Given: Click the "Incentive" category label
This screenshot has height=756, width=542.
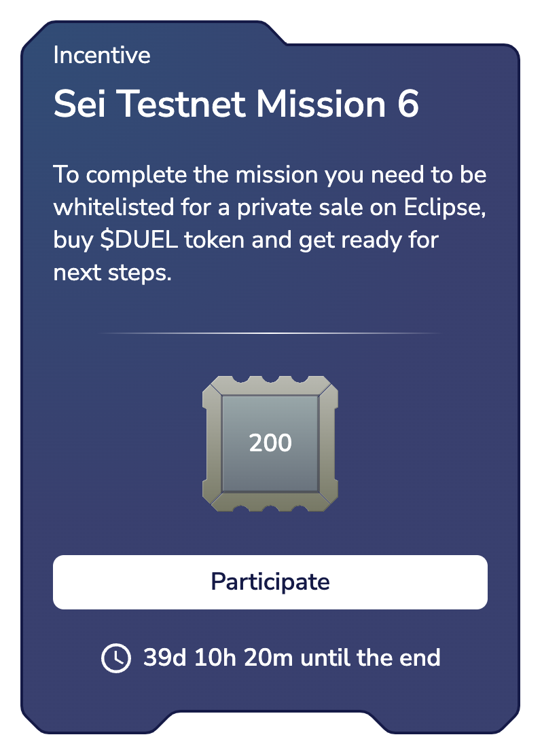Looking at the screenshot, I should tap(102, 56).
